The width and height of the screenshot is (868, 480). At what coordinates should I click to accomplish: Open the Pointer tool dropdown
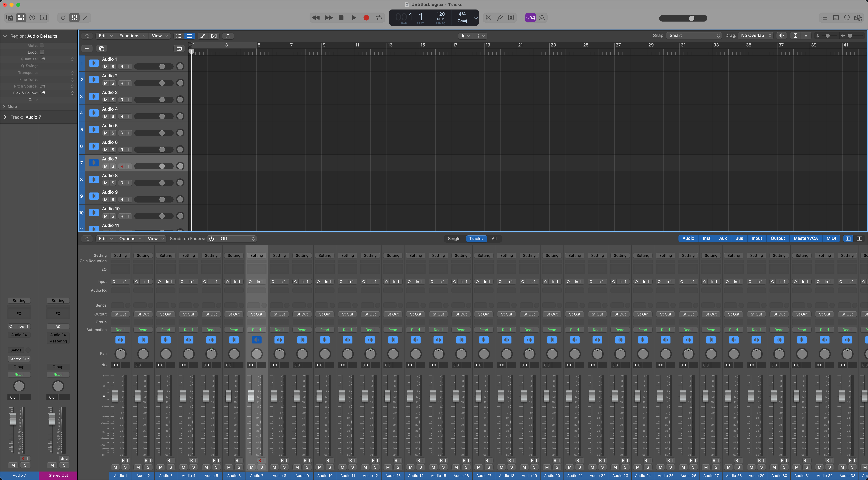(x=465, y=36)
